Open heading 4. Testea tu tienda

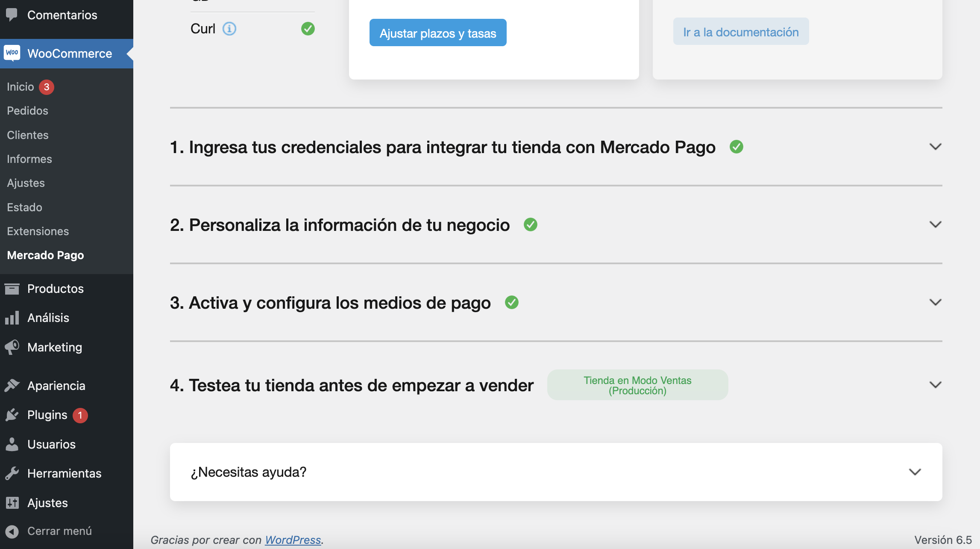point(352,385)
